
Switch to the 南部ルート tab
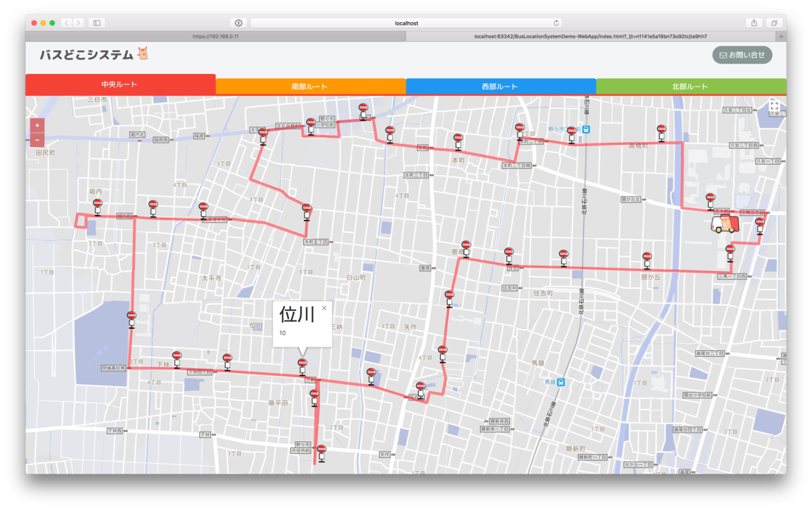(310, 87)
